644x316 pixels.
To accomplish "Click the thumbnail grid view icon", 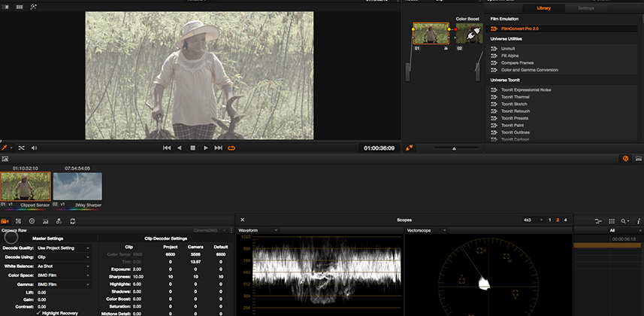I will tap(20, 7).
